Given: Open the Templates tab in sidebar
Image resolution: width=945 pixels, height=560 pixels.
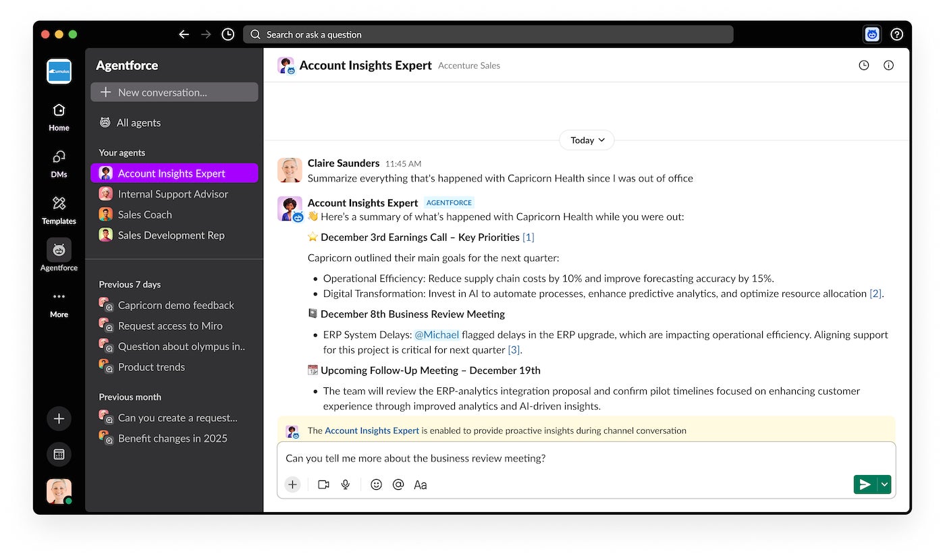Looking at the screenshot, I should (59, 209).
